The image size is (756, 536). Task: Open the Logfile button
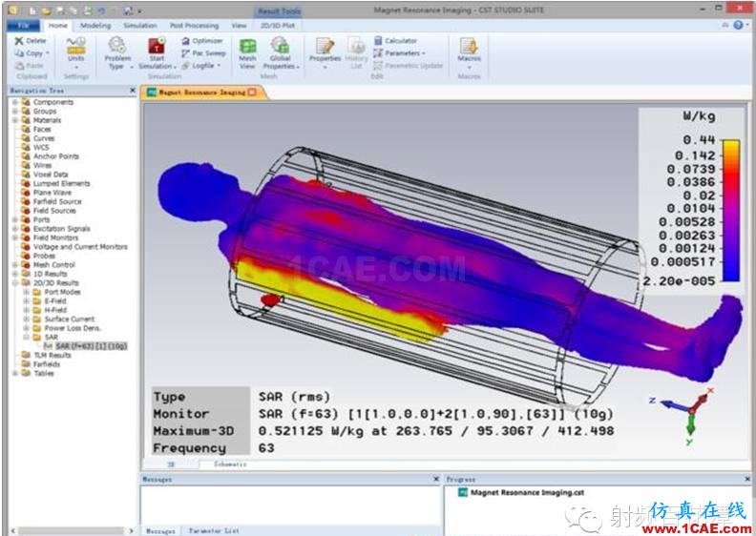(200, 66)
